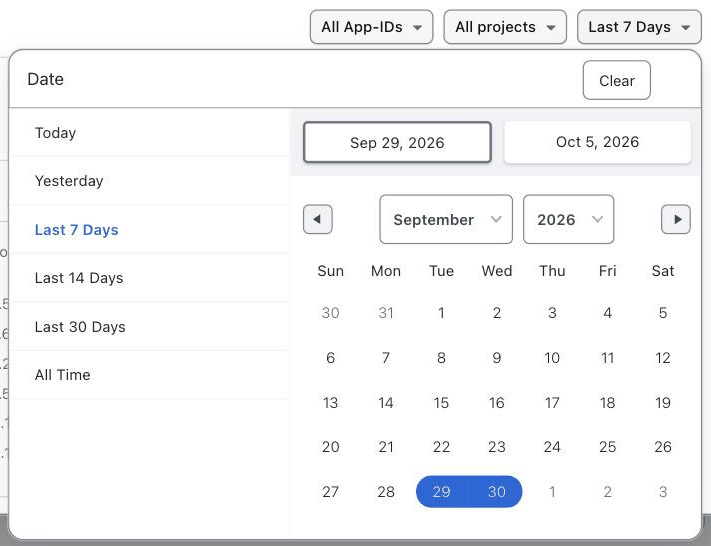Open the All projects dropdown

tap(505, 27)
